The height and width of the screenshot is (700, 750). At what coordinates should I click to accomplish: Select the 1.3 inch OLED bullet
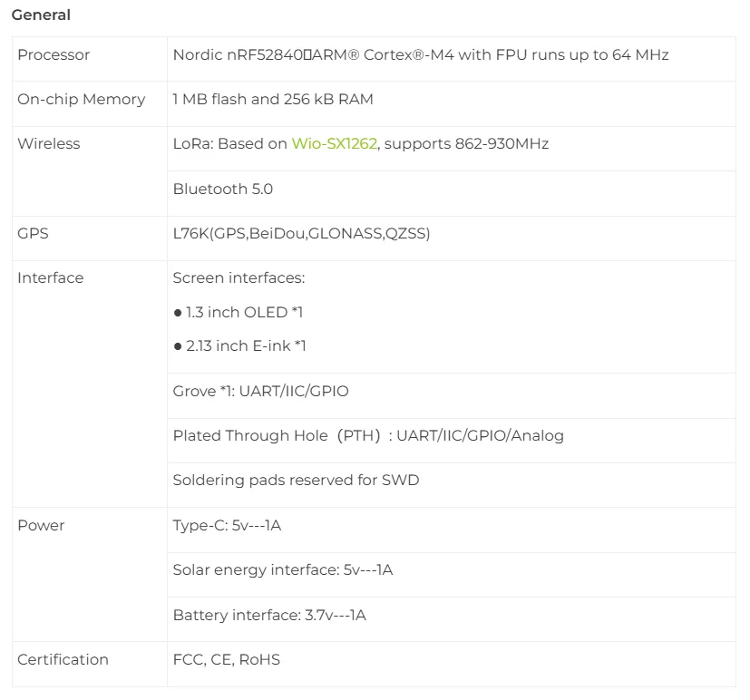point(239,313)
